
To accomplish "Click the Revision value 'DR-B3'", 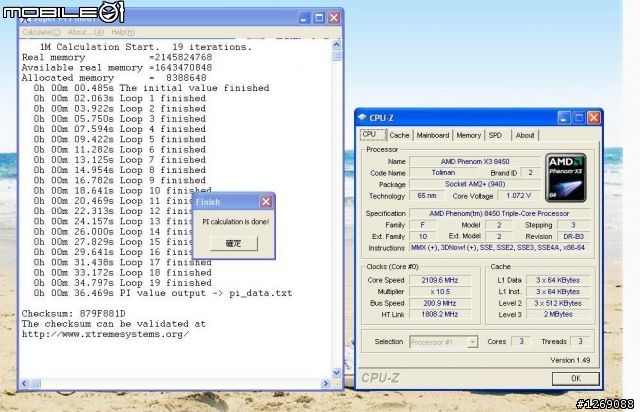I will 573,236.
